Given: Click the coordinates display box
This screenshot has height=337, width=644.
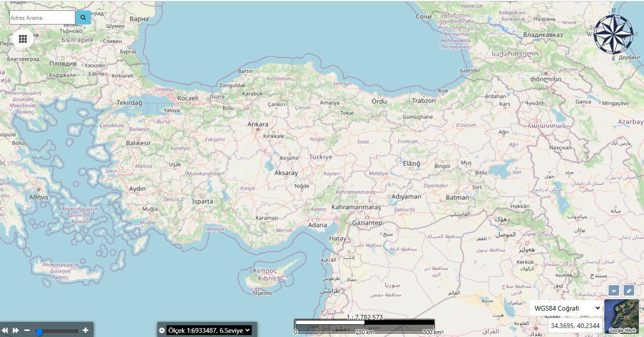Looking at the screenshot, I should point(575,326).
